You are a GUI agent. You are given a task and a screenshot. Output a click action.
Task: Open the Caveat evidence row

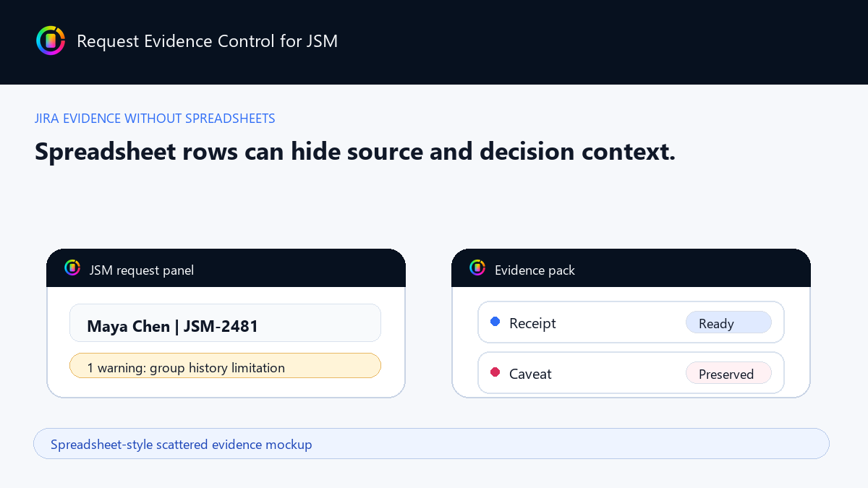pos(631,373)
